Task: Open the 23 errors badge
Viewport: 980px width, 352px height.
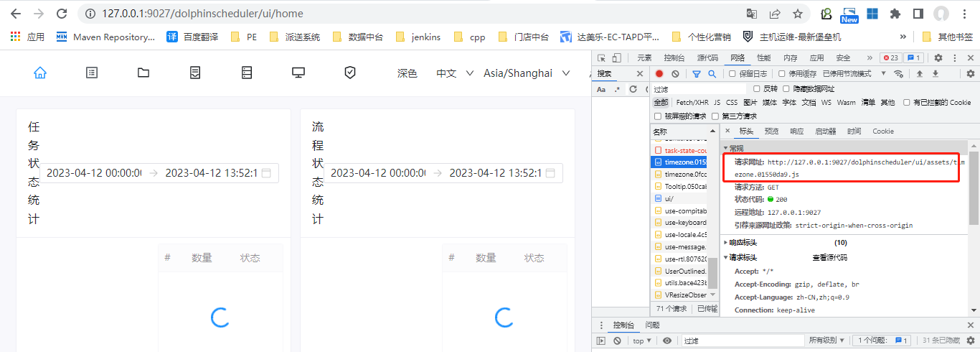Action: [x=890, y=58]
